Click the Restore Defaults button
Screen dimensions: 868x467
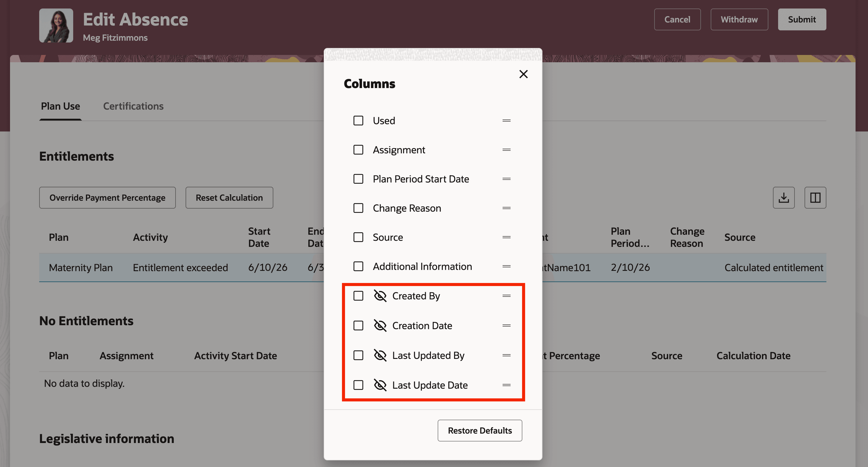480,430
